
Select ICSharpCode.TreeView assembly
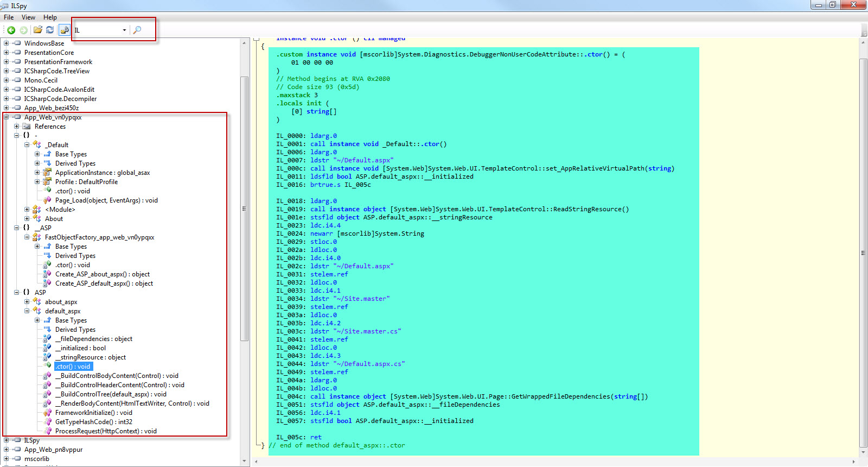pos(57,71)
